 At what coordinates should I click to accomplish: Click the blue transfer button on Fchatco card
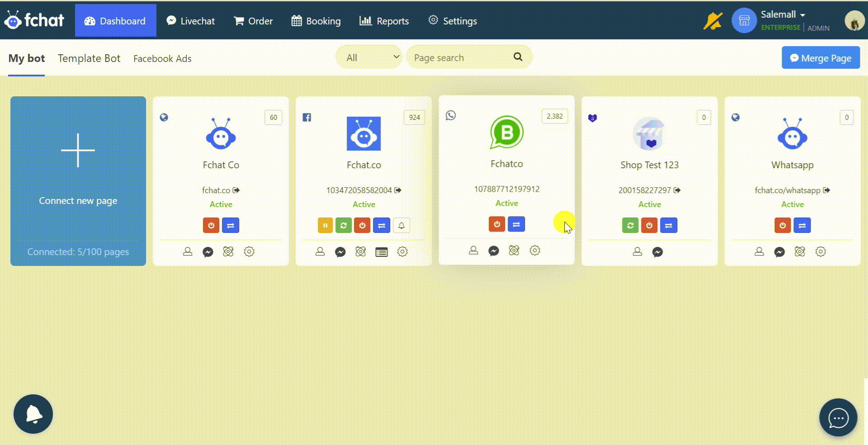[516, 224]
